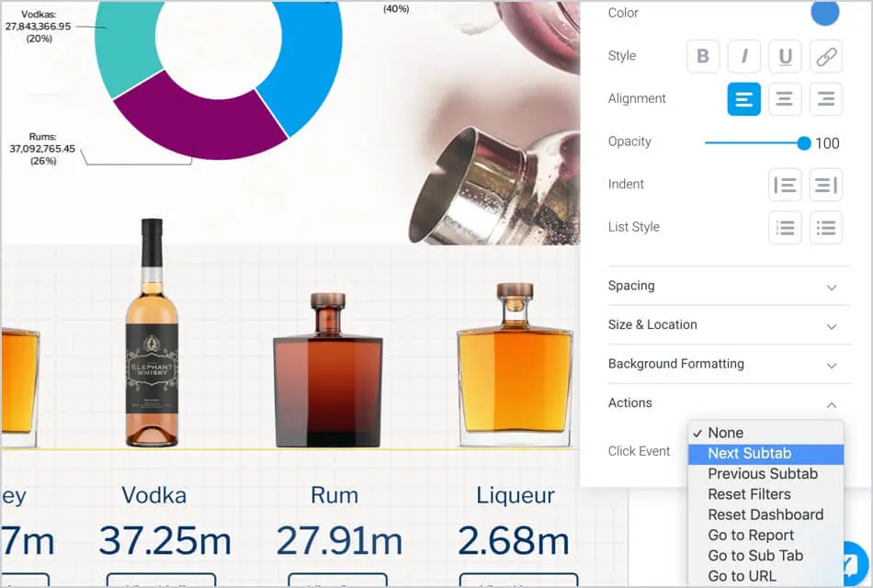Viewport: 873px width, 588px height.
Task: Select Reset Dashboard in the dropdown list
Action: [765, 515]
